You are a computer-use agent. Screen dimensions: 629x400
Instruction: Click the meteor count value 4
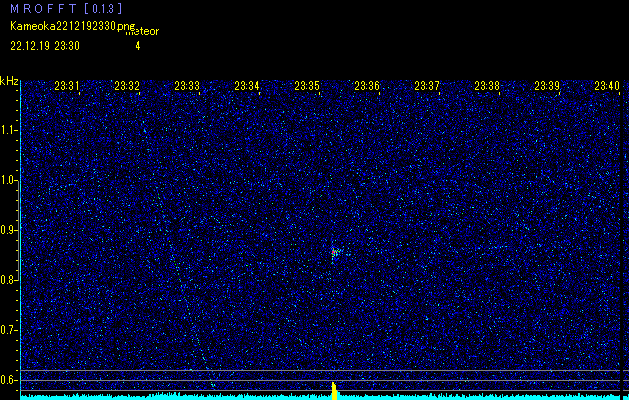click(138, 46)
